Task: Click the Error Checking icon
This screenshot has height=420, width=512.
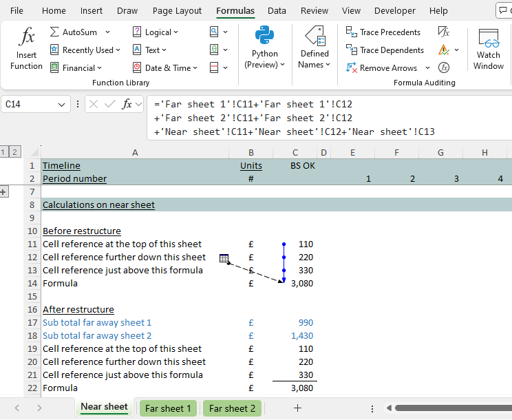Action: pos(444,50)
